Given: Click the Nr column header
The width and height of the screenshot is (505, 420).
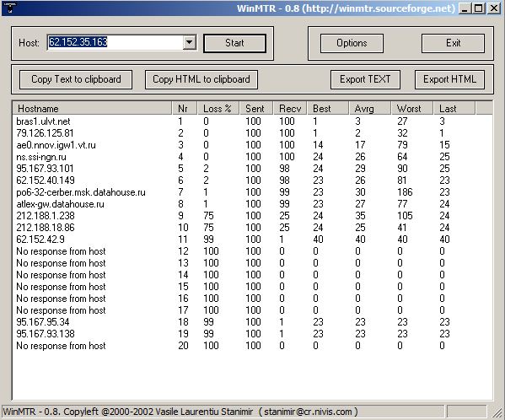Looking at the screenshot, I should click(x=185, y=109).
